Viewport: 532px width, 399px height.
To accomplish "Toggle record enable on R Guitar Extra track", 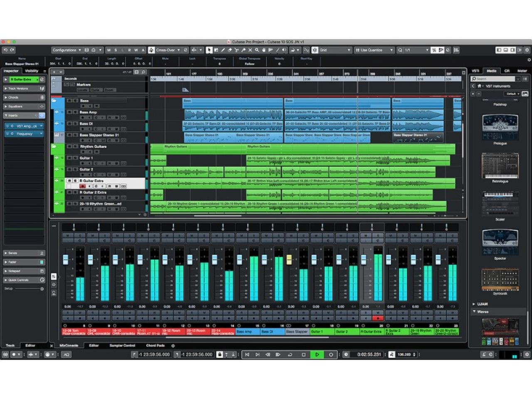I will point(83,186).
